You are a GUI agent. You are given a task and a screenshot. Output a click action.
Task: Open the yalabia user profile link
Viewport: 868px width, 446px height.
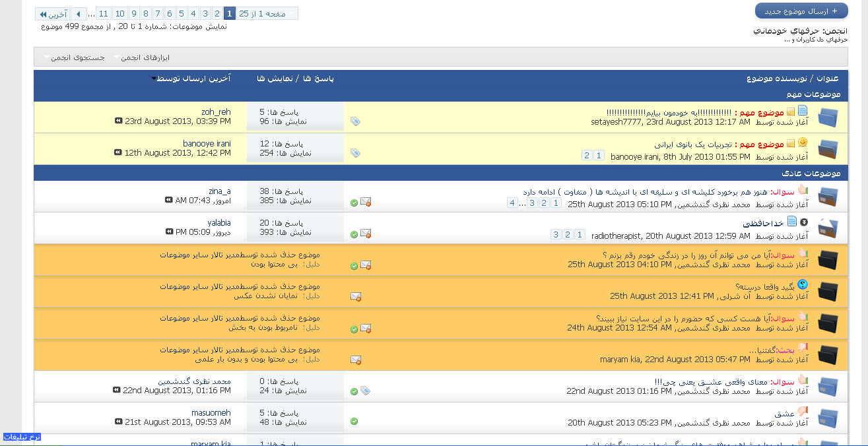[219, 223]
